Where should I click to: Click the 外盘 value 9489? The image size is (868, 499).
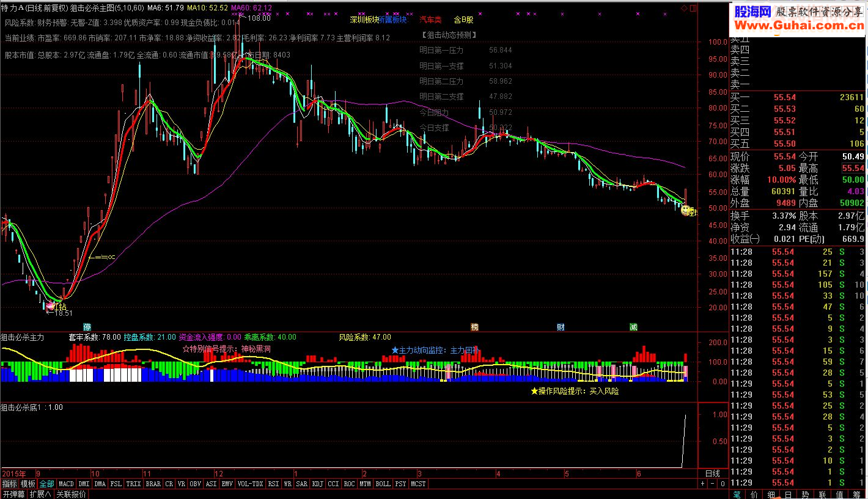tap(786, 203)
